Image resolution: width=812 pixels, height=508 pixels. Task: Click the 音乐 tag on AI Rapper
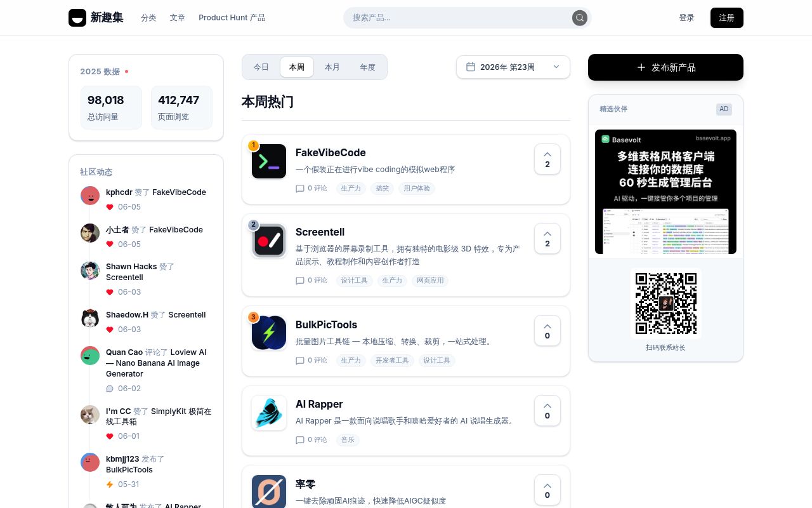(348, 440)
